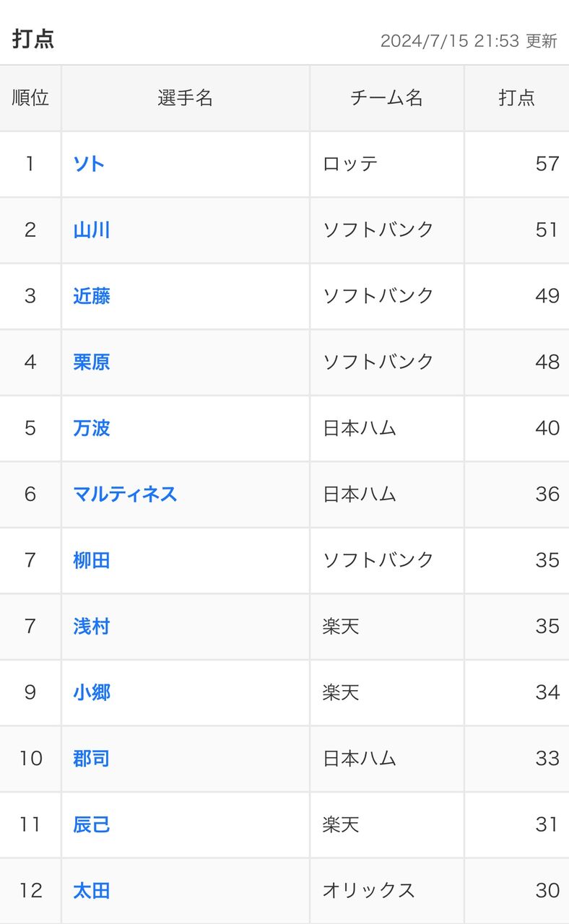Open player link 山川
Viewport: 569px width, 924px height.
click(92, 230)
